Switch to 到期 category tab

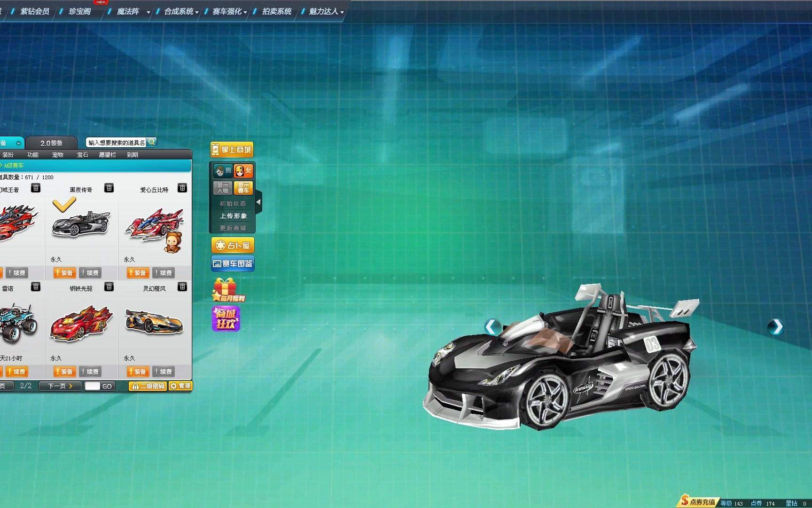(133, 155)
